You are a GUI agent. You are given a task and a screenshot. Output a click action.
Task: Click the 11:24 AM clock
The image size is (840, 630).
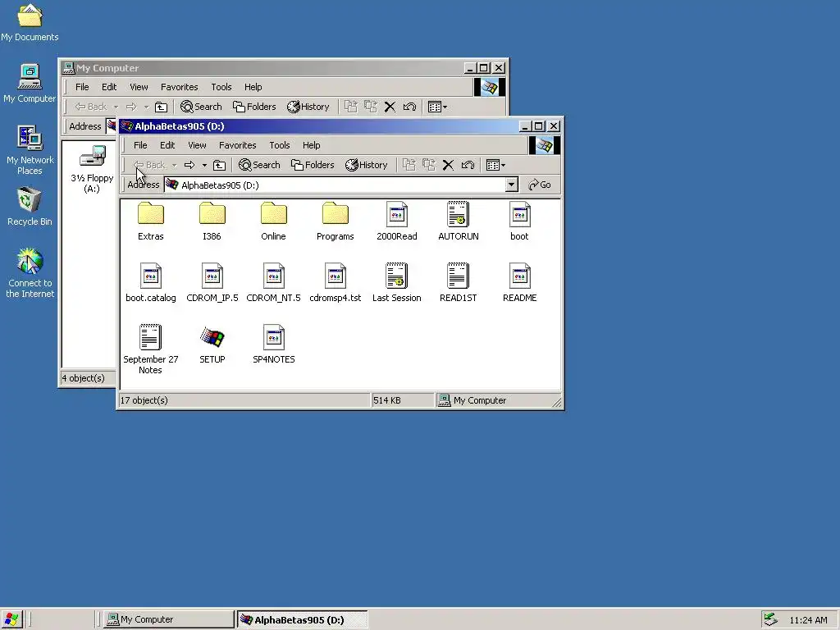click(x=808, y=620)
